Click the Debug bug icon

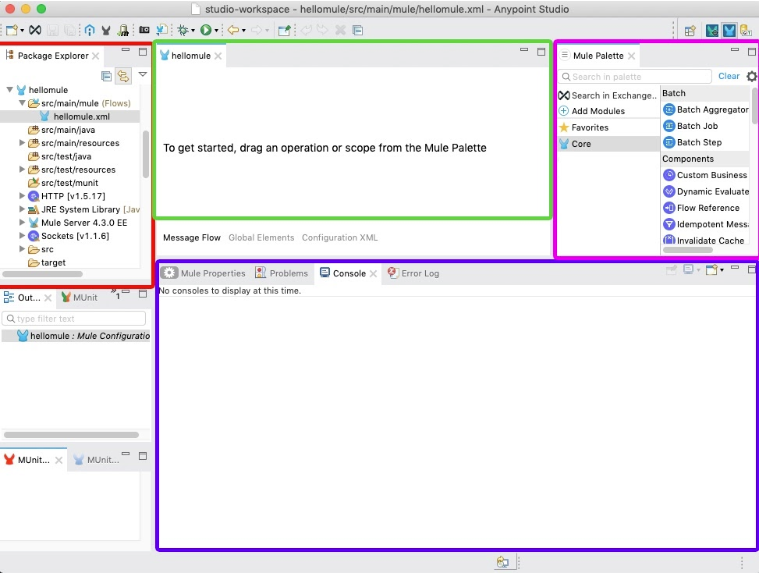[x=182, y=30]
